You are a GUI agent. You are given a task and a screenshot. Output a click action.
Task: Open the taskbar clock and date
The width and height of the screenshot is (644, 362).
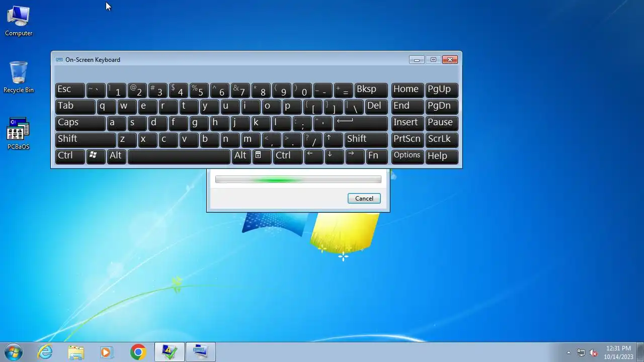point(618,352)
